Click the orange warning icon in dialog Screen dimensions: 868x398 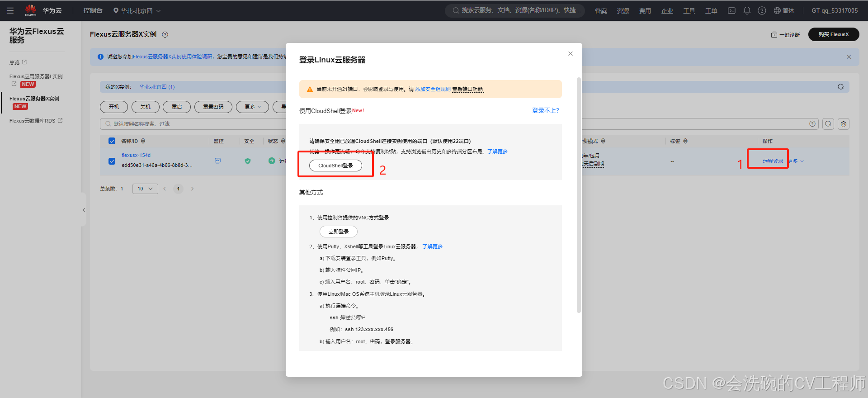(310, 90)
